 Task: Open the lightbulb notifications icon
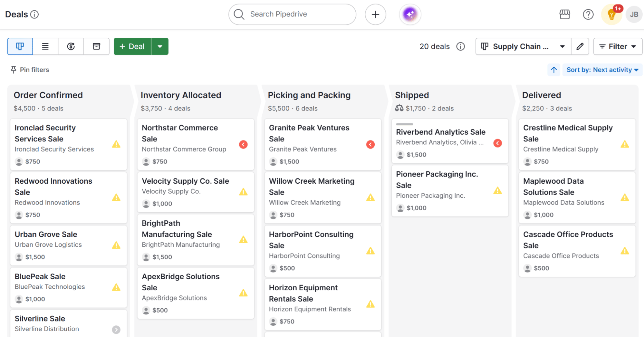click(611, 14)
